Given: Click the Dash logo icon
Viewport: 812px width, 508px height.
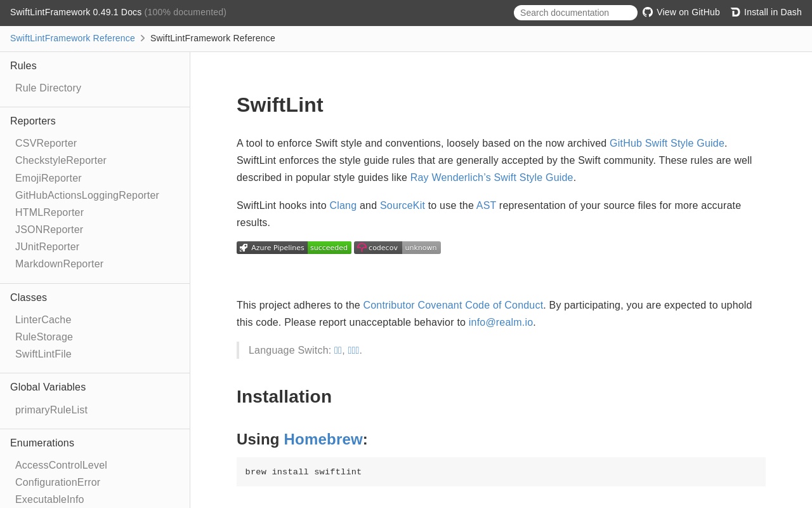Looking at the screenshot, I should [735, 12].
